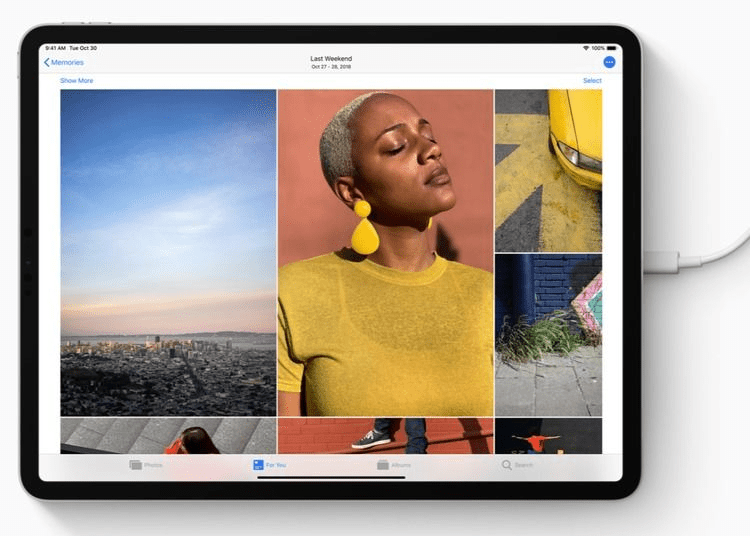The height and width of the screenshot is (536, 750).
Task: Open the dark photo with orange figure
Action: pyautogui.click(x=549, y=436)
